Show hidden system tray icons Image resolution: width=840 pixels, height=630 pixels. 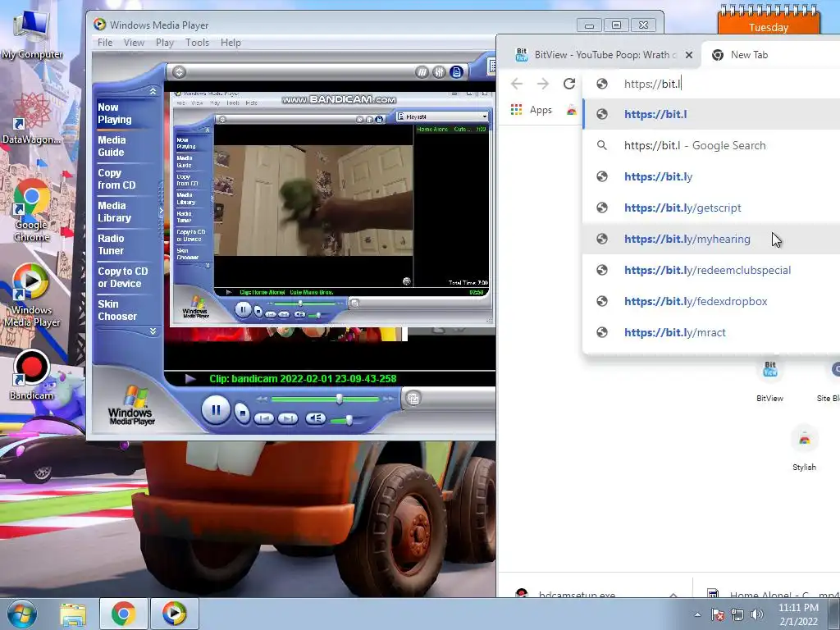[x=697, y=614]
